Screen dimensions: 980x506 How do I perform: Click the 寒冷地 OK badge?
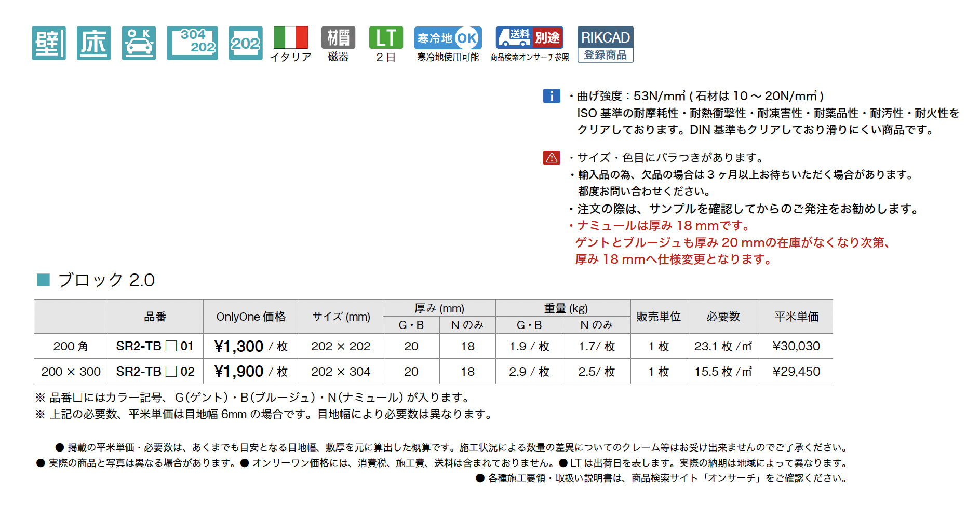[448, 38]
